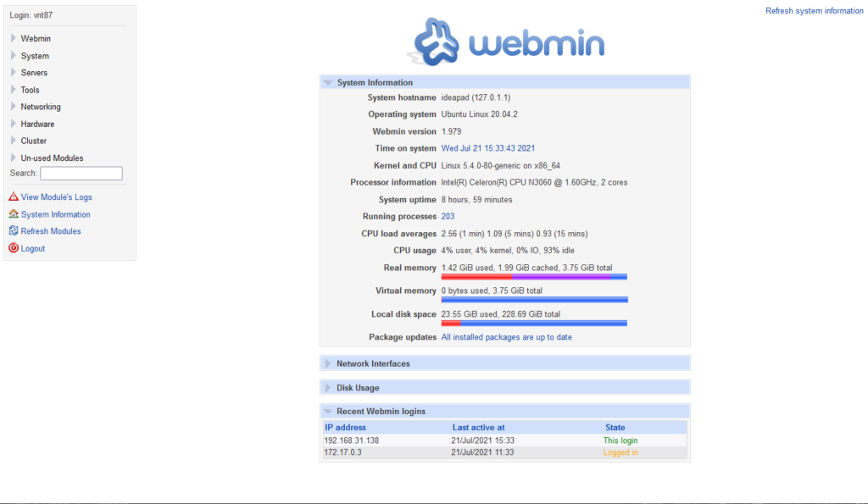Click the This login state text
Screen dimensions: 868x504
coord(620,440)
